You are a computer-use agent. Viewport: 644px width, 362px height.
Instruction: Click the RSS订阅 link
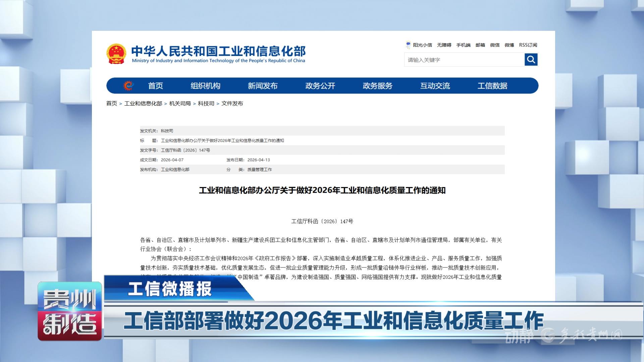528,45
